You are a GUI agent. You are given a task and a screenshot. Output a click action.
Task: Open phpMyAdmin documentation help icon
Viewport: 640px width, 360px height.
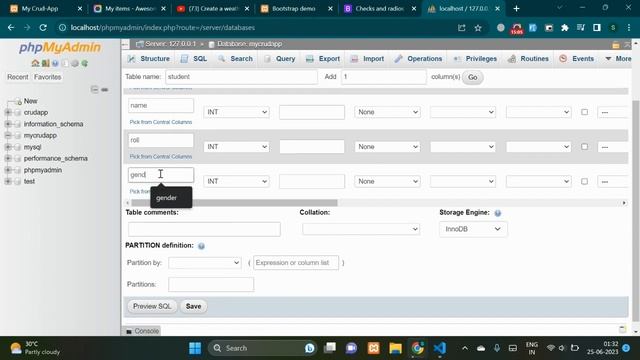click(55, 63)
